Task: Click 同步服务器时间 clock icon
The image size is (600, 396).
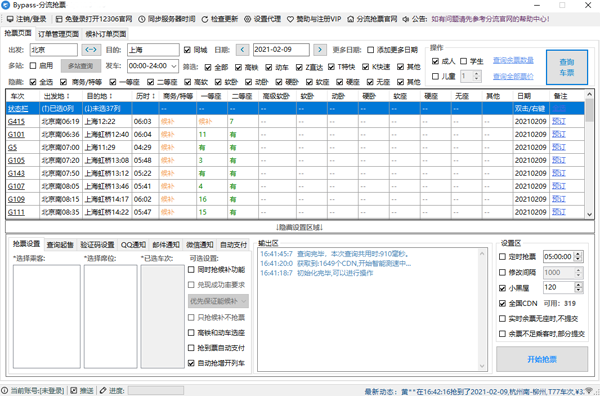Action: (142, 19)
